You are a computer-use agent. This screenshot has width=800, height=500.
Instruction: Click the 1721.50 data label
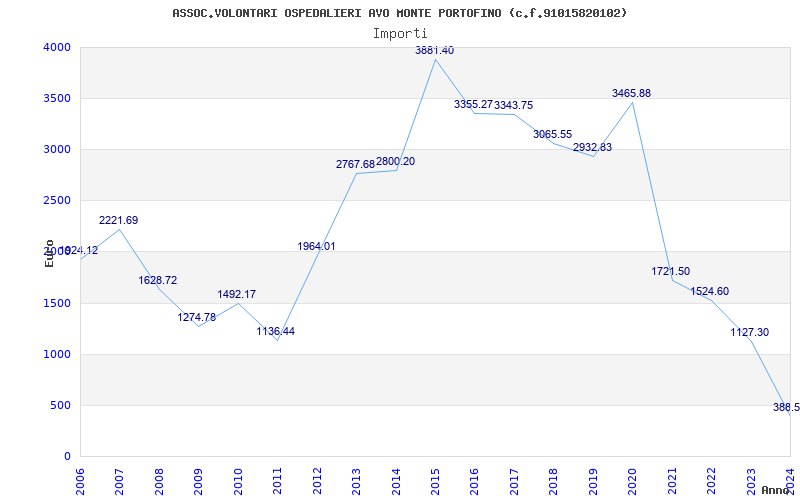pos(670,271)
